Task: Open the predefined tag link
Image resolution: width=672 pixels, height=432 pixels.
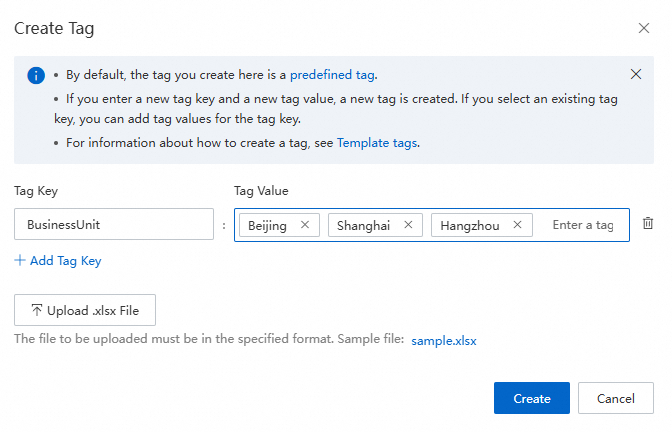Action: click(x=333, y=74)
